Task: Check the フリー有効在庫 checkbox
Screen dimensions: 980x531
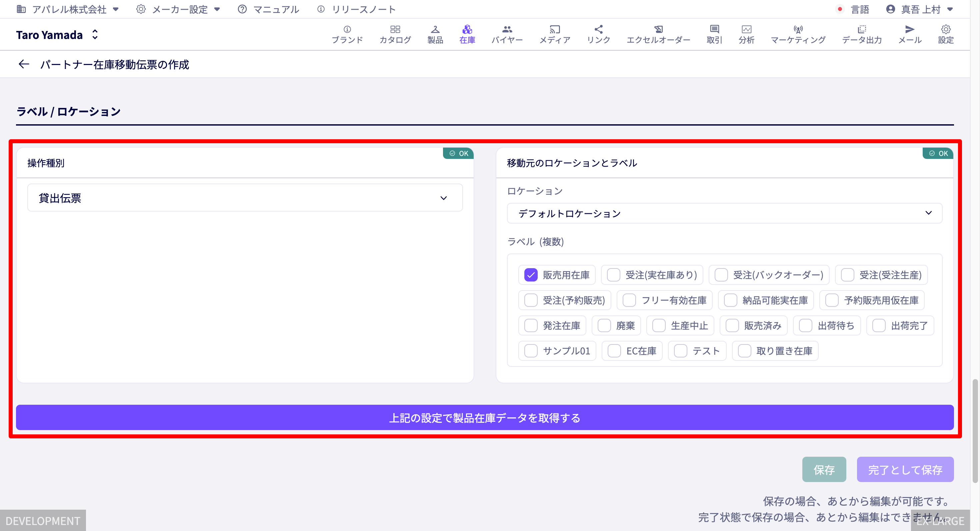Action: tap(629, 300)
